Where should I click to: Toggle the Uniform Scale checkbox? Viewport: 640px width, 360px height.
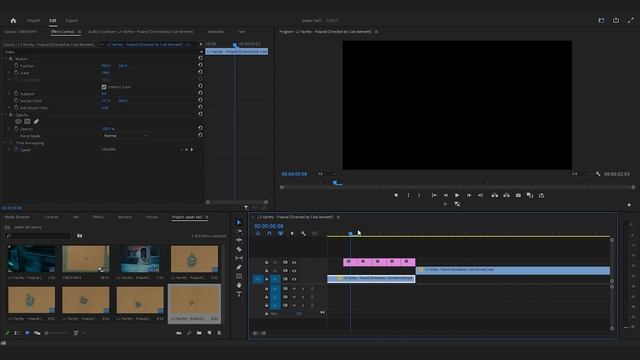[x=104, y=87]
